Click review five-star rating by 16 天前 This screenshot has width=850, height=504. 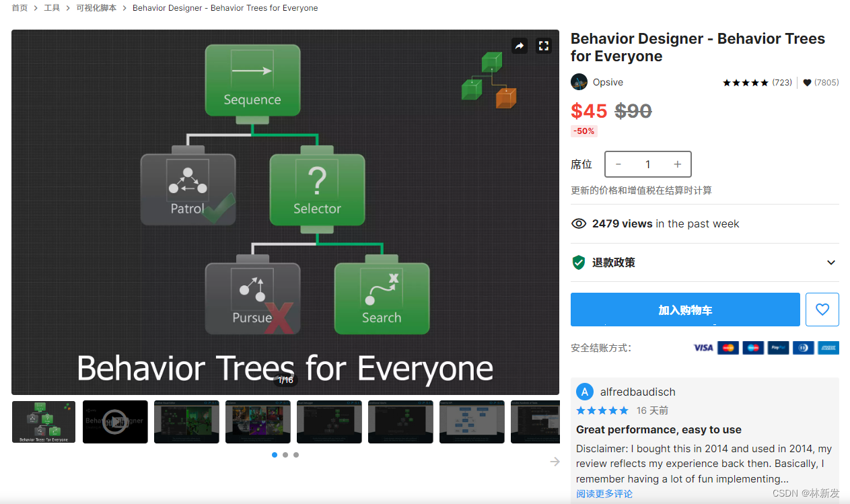coord(602,410)
